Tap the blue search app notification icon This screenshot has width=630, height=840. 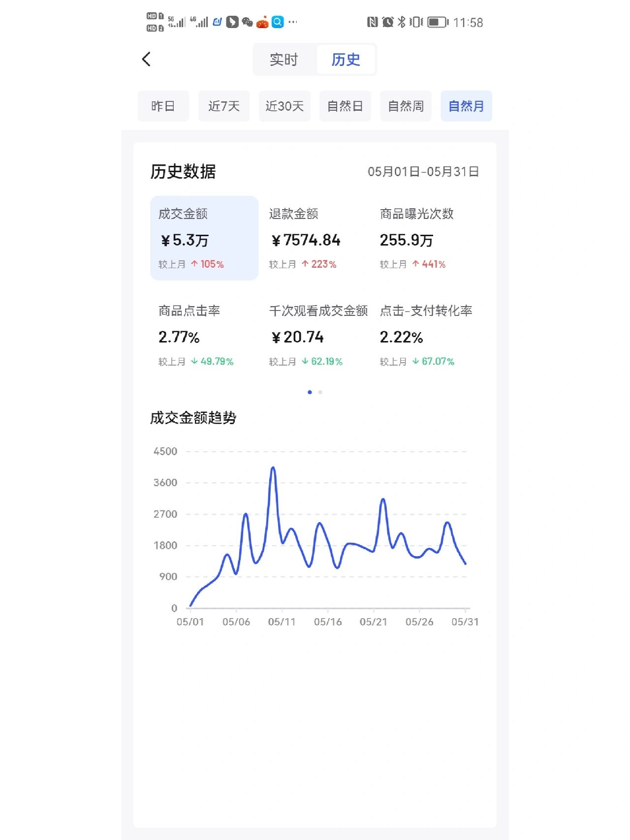click(278, 22)
